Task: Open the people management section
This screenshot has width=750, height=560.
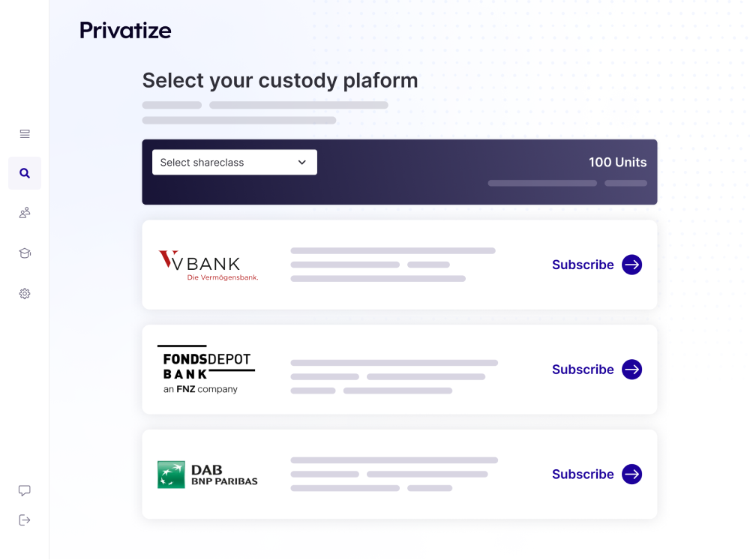Action: click(24, 213)
